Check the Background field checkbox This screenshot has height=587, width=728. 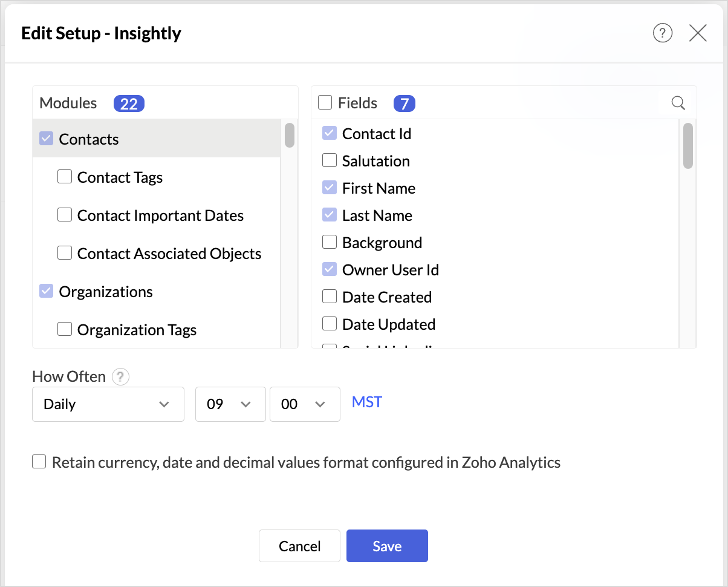[330, 243]
